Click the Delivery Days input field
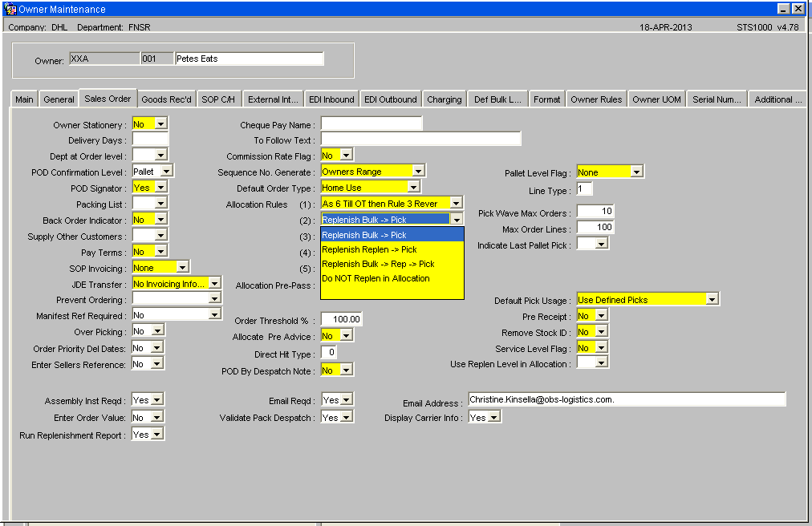The image size is (812, 526). coord(150,140)
